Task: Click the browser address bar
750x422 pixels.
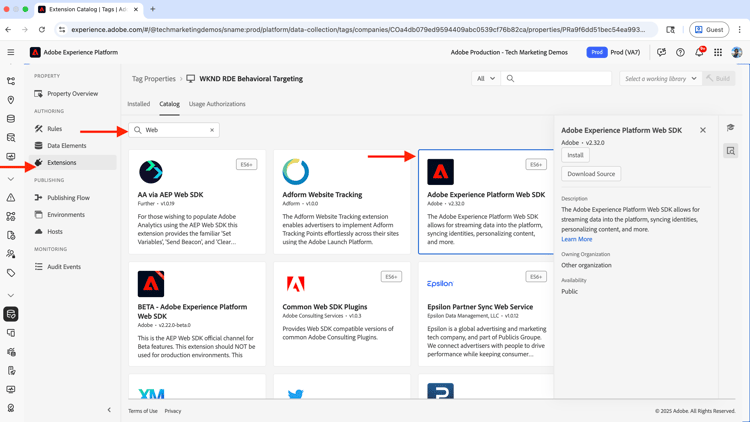Action: pos(356,30)
